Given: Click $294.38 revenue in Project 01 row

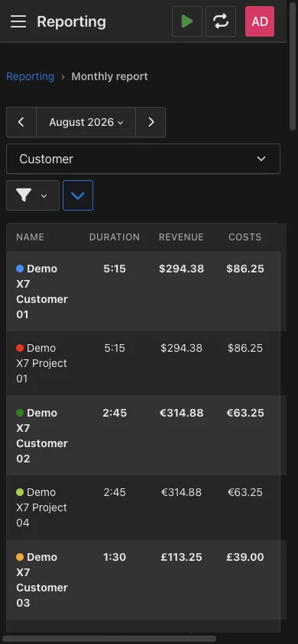Looking at the screenshot, I should (181, 348).
